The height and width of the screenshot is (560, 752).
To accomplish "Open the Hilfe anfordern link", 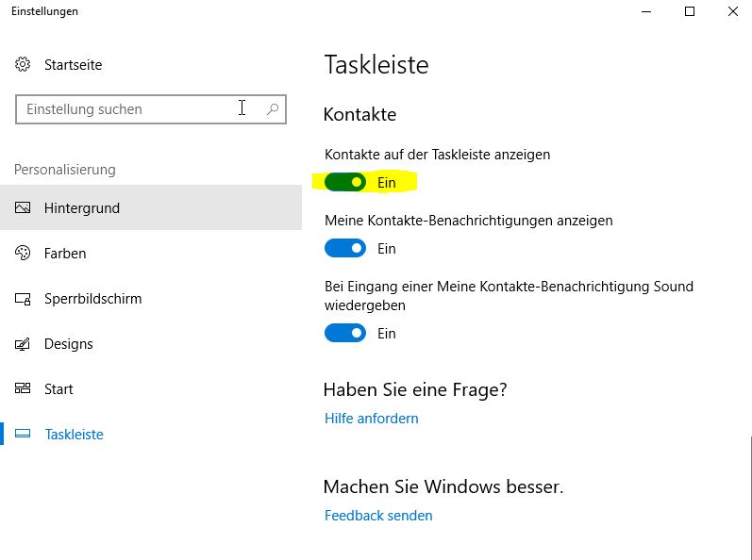I will pyautogui.click(x=371, y=419).
